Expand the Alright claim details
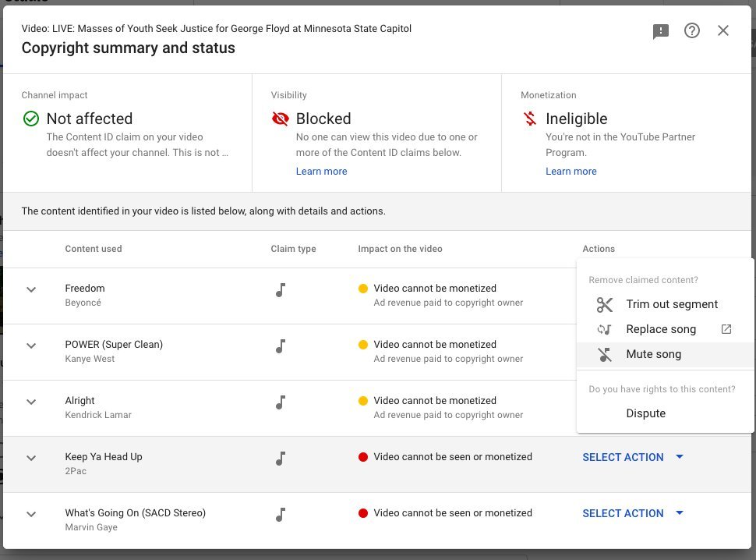The width and height of the screenshot is (756, 560). (31, 402)
